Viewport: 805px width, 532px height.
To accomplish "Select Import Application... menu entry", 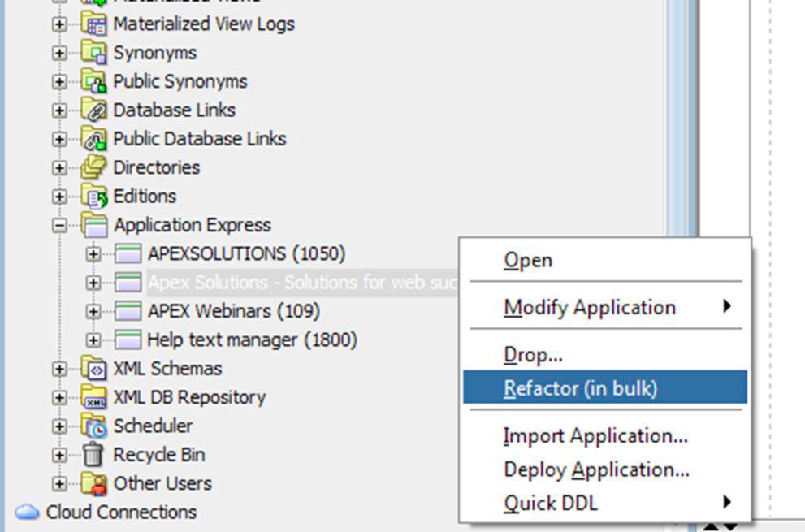I will click(605, 436).
